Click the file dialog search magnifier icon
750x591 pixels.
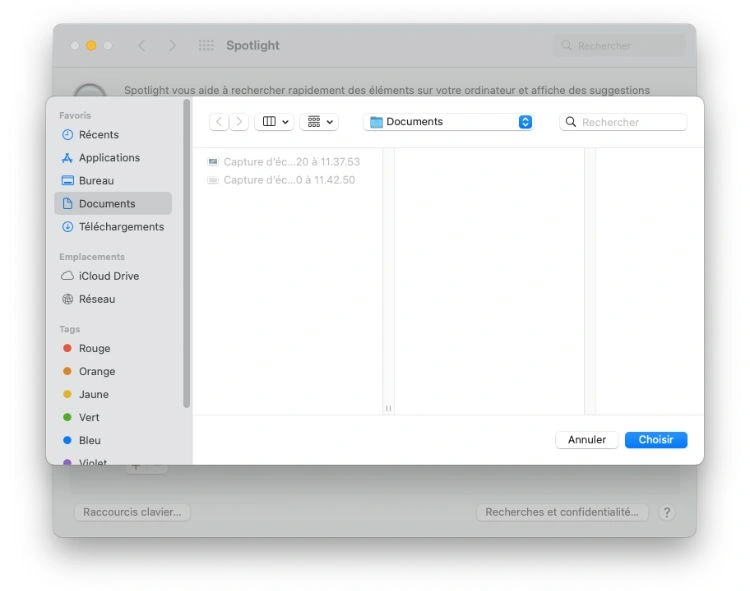tap(571, 122)
